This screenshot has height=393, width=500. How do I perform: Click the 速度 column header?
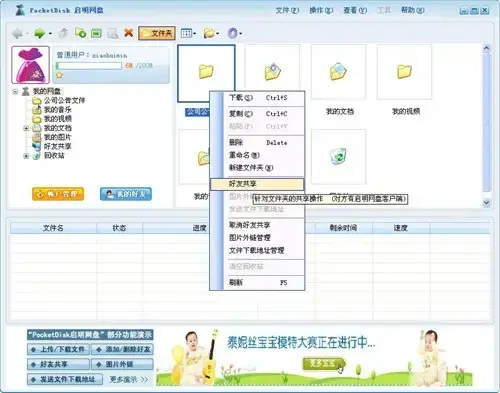coord(401,228)
